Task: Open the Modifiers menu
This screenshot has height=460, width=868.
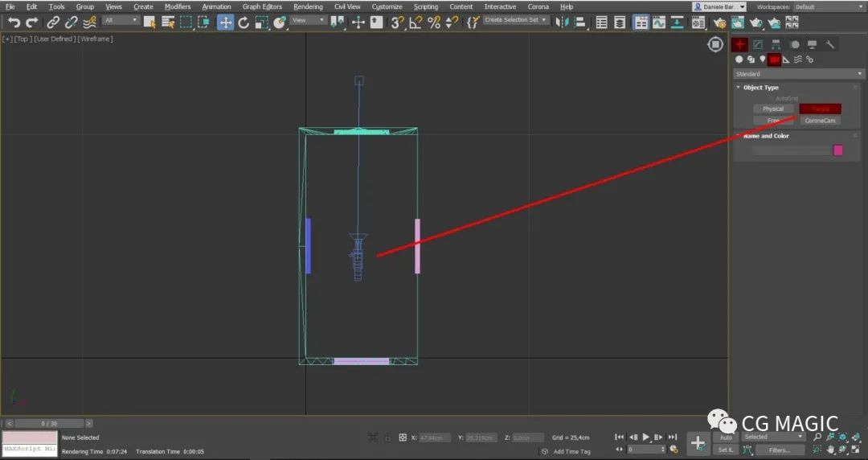Action: coord(178,6)
